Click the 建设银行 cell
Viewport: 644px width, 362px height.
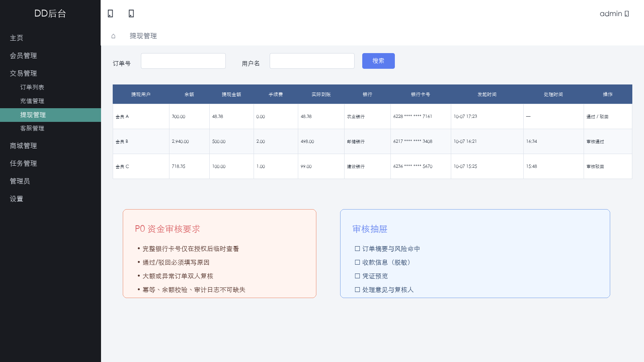coord(367,167)
